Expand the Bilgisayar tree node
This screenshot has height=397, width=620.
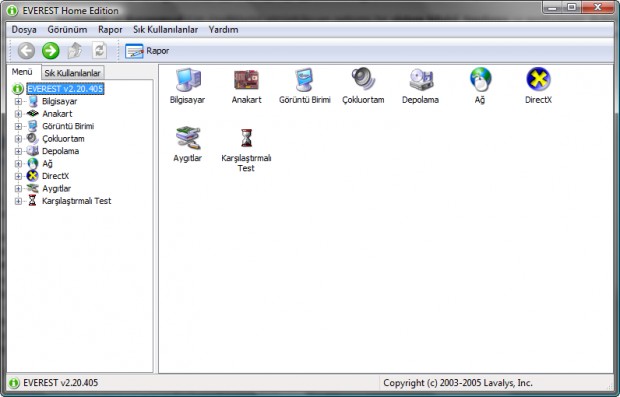point(18,102)
